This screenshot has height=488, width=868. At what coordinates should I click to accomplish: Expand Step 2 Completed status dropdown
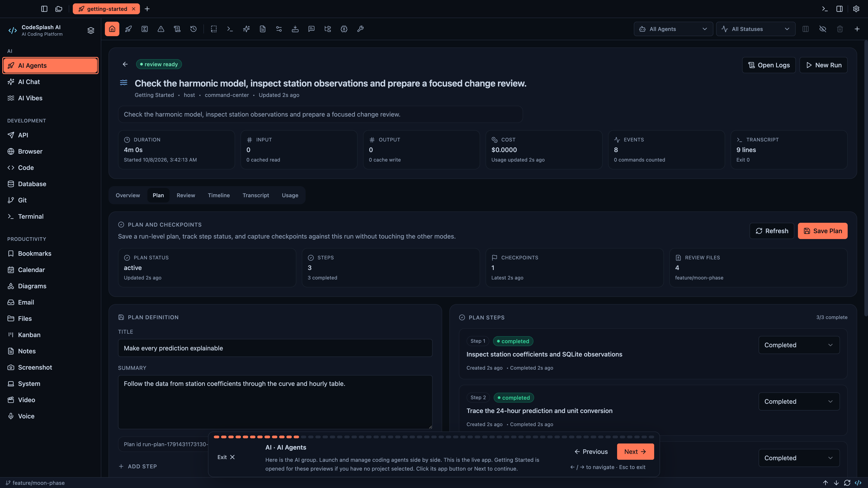(799, 401)
